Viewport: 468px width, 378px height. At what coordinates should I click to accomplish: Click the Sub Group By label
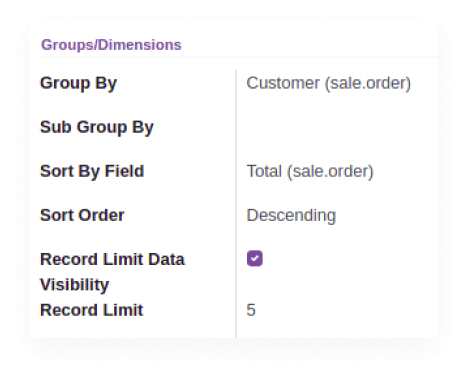(x=97, y=127)
